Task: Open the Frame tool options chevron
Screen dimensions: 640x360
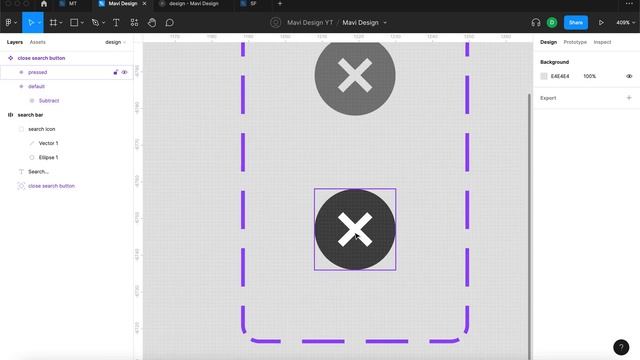Action: click(x=61, y=23)
